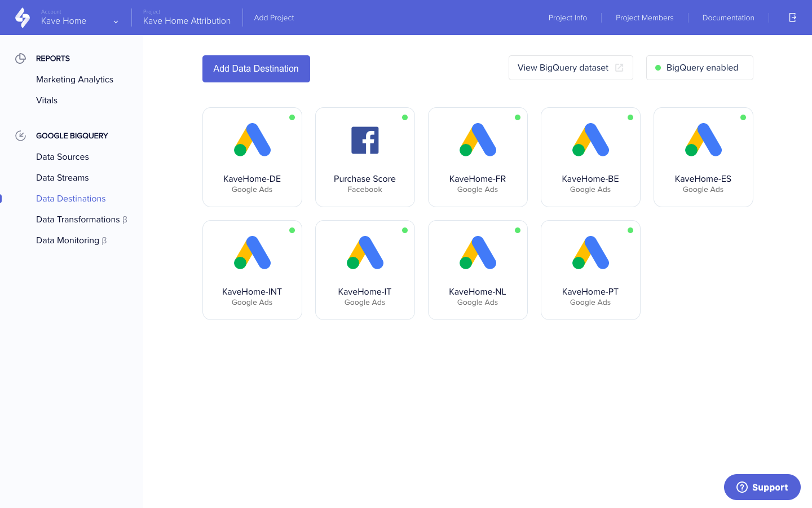Click Add Project link
Image resolution: width=812 pixels, height=508 pixels.
pos(274,17)
